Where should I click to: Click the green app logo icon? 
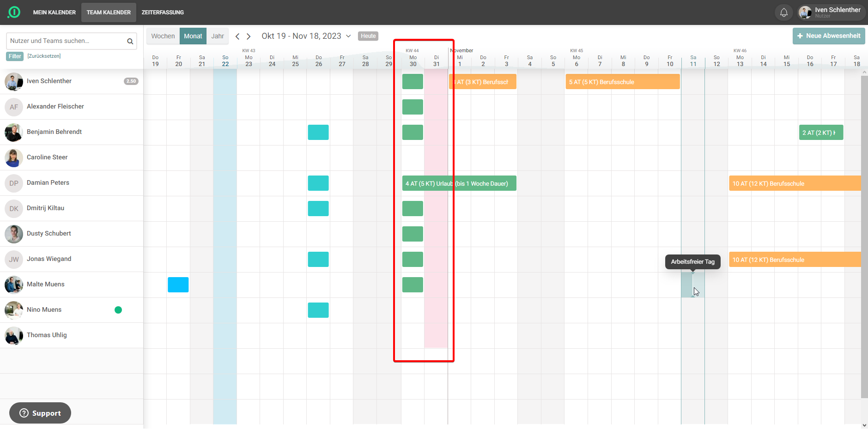click(x=14, y=12)
